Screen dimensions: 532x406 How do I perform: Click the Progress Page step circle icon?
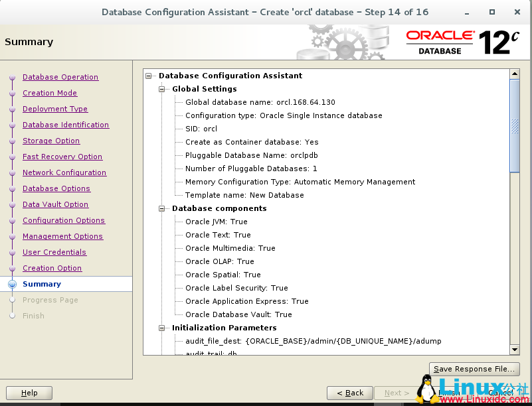click(12, 300)
